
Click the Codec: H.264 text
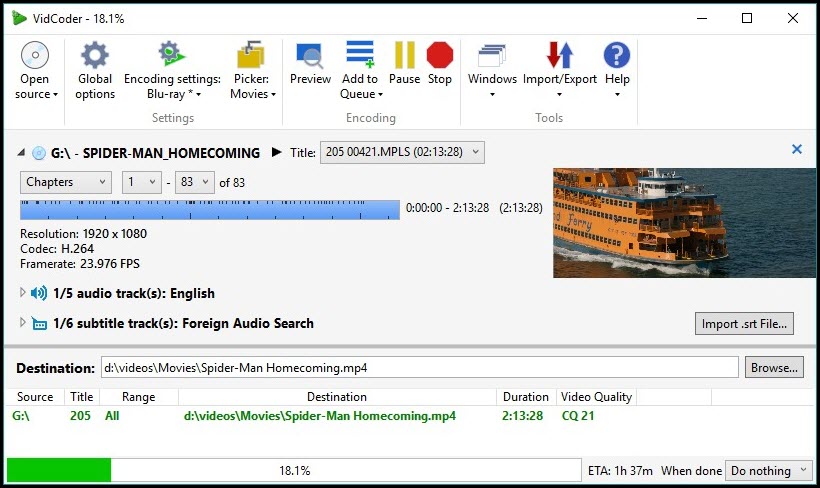pos(57,249)
